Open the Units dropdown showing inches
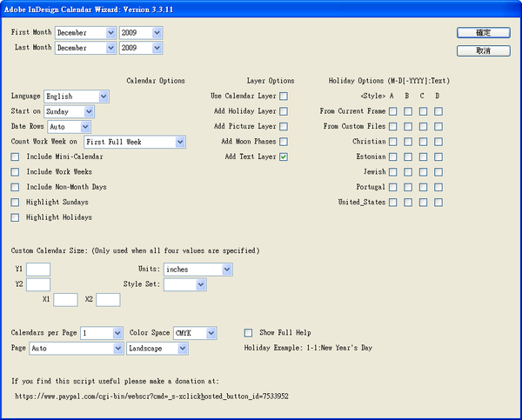The image size is (522, 420). click(x=198, y=270)
